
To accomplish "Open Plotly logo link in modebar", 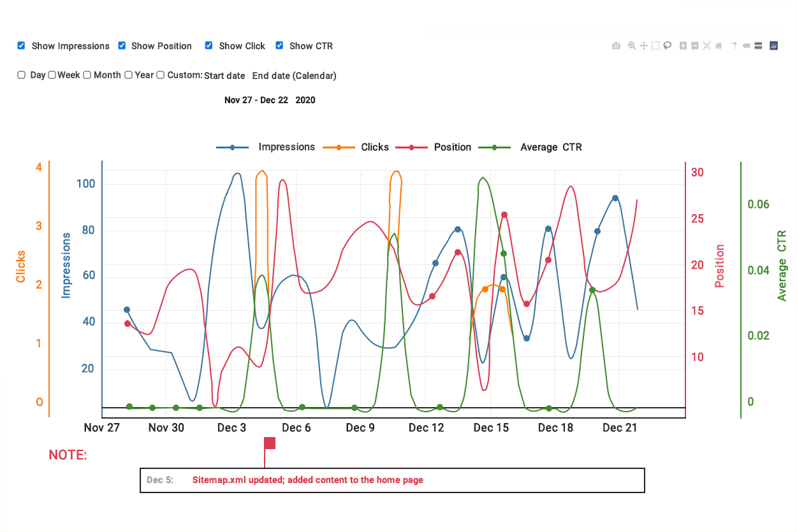I will (773, 46).
